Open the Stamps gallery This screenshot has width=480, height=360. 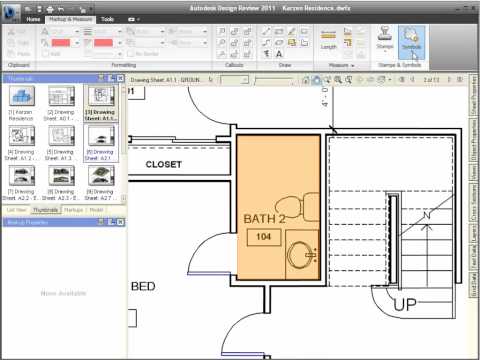[385, 39]
